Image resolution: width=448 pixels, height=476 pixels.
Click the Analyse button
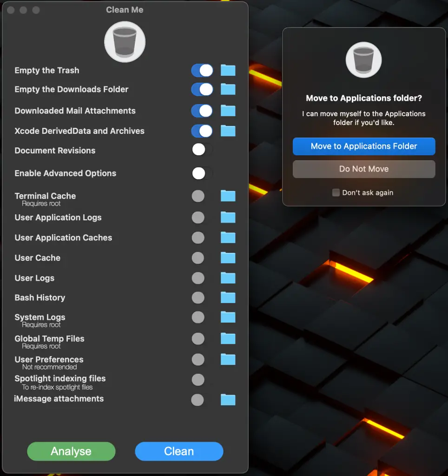71,451
